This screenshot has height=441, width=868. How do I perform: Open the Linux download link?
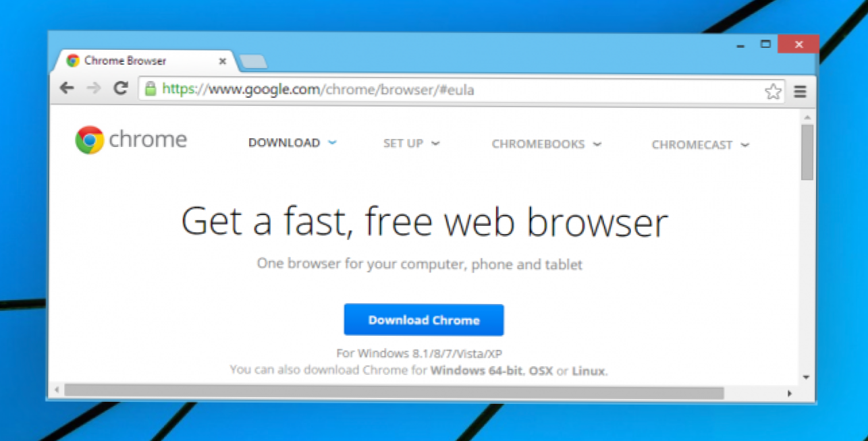tap(589, 371)
